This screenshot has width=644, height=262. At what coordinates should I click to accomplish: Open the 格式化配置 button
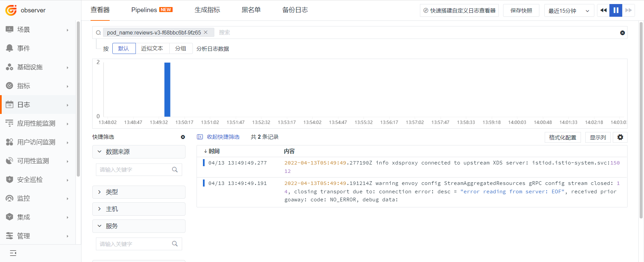pos(562,137)
